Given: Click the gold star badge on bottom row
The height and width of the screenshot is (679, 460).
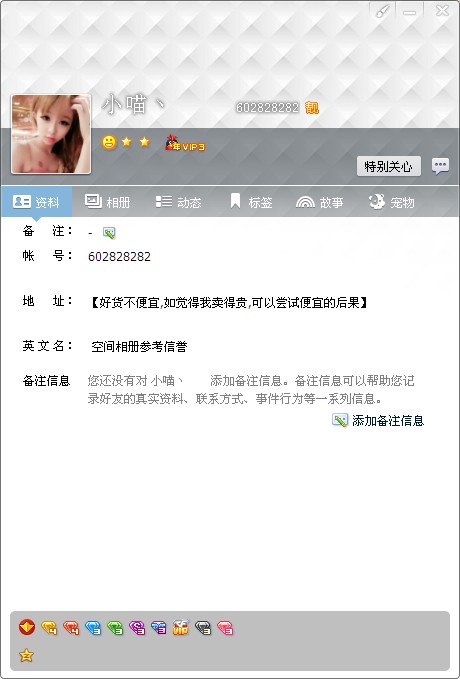Looking at the screenshot, I should click(x=26, y=655).
